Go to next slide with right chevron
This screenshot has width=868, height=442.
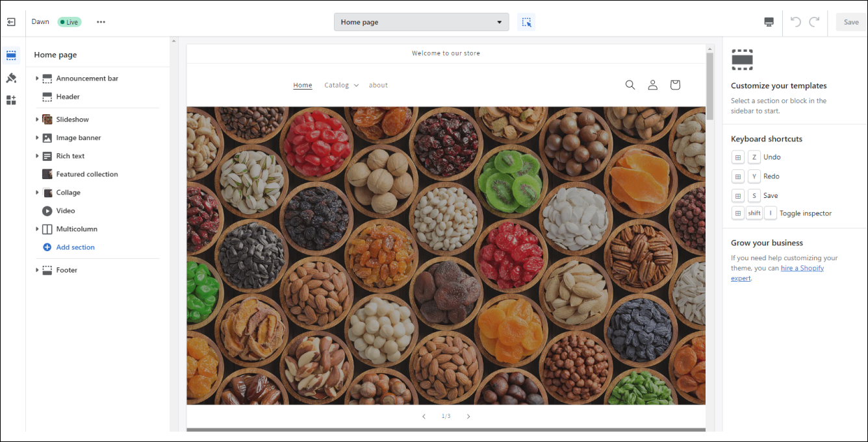(x=468, y=416)
